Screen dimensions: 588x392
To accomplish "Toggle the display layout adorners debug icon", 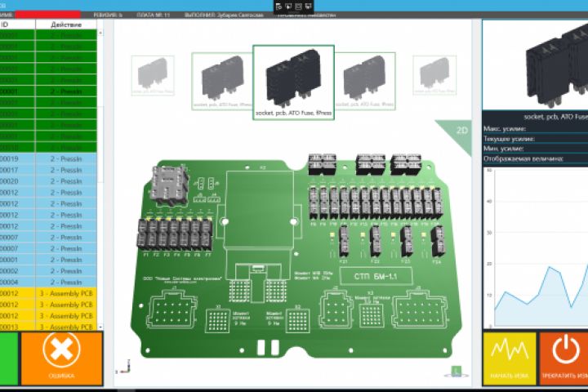I will (x=298, y=7).
